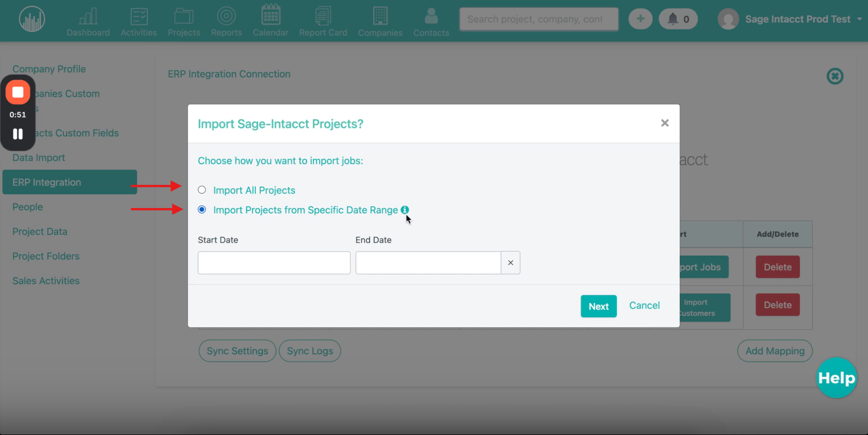Screen dimensions: 868x435
Task: Click the notifications bell icon
Action: (673, 19)
